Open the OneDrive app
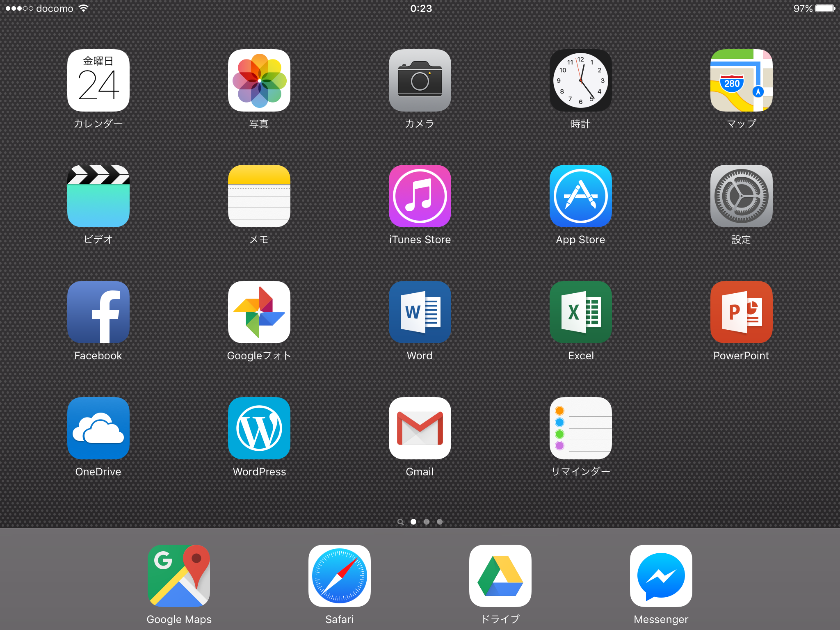Screen dimensions: 840x630 point(98,428)
